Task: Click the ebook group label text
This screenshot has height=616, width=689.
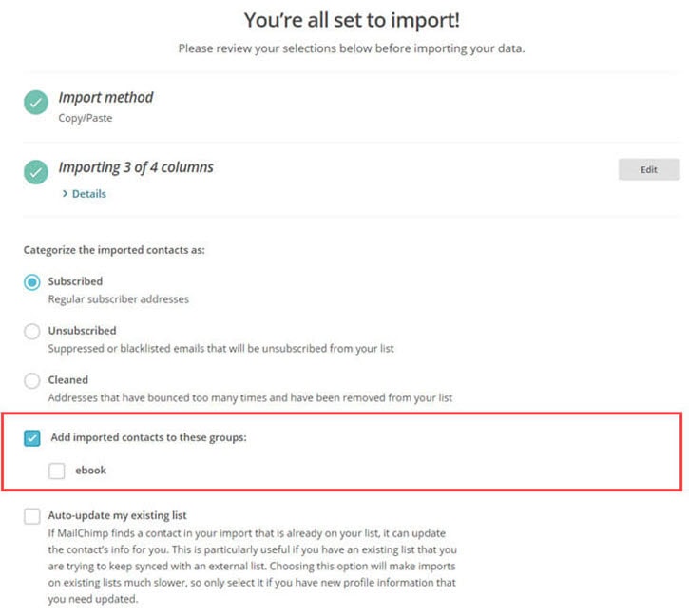Action: (90, 470)
